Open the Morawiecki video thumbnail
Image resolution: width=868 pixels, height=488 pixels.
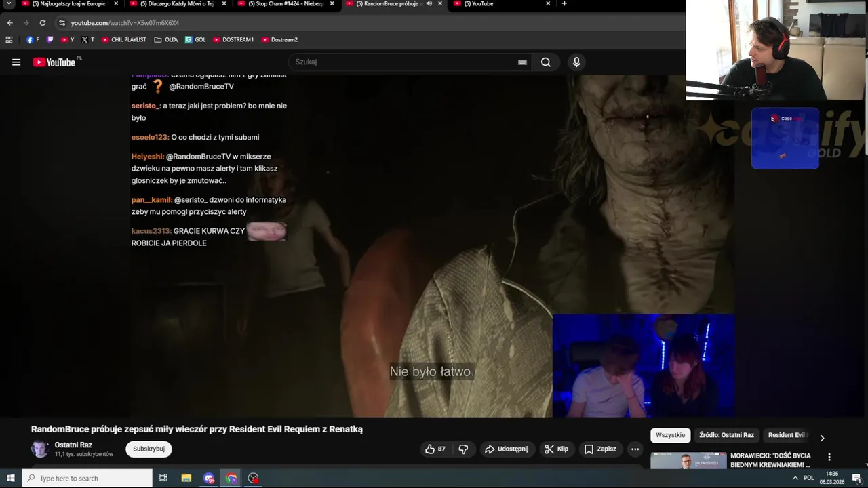pyautogui.click(x=688, y=461)
